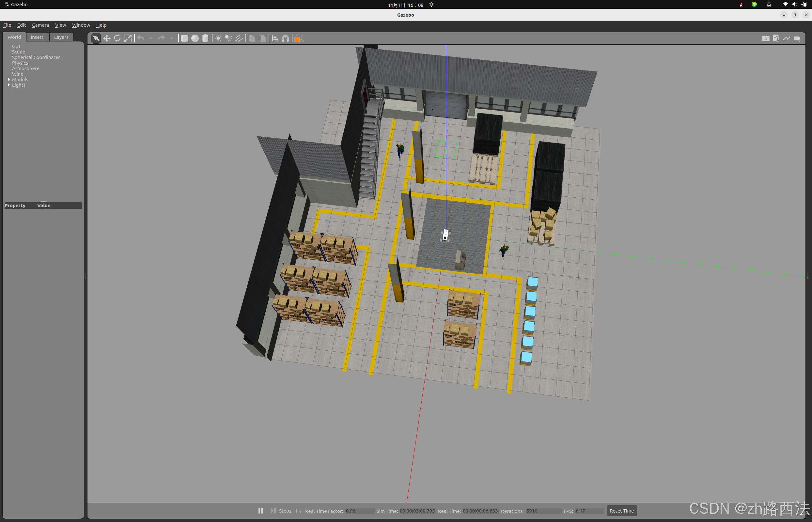Insert a cylinder shape
Image resolution: width=812 pixels, height=522 pixels.
click(x=206, y=38)
